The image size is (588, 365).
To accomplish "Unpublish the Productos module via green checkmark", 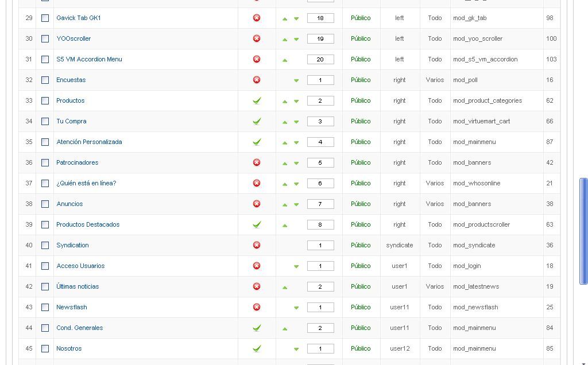I will pyautogui.click(x=257, y=100).
